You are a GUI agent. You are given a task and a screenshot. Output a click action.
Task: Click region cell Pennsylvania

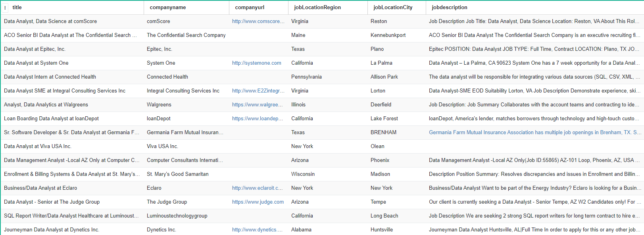[306, 77]
